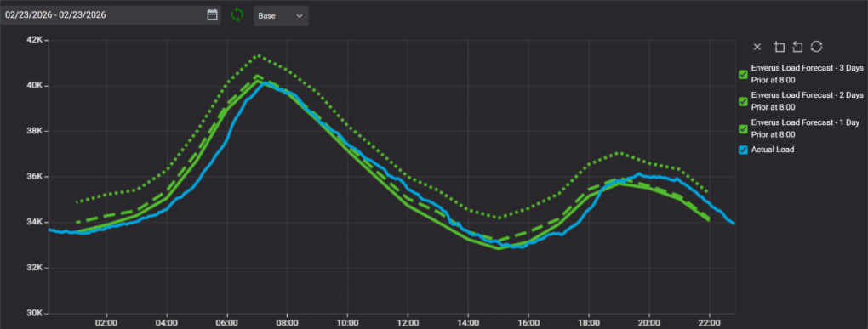This screenshot has width=868, height=329.
Task: Click the 3 Days Prior legend label
Action: [x=807, y=74]
